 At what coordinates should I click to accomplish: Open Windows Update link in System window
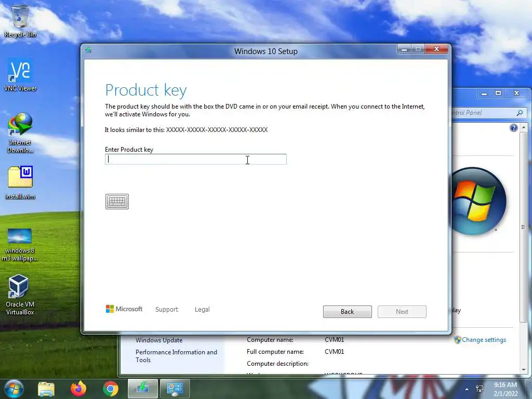click(x=159, y=340)
